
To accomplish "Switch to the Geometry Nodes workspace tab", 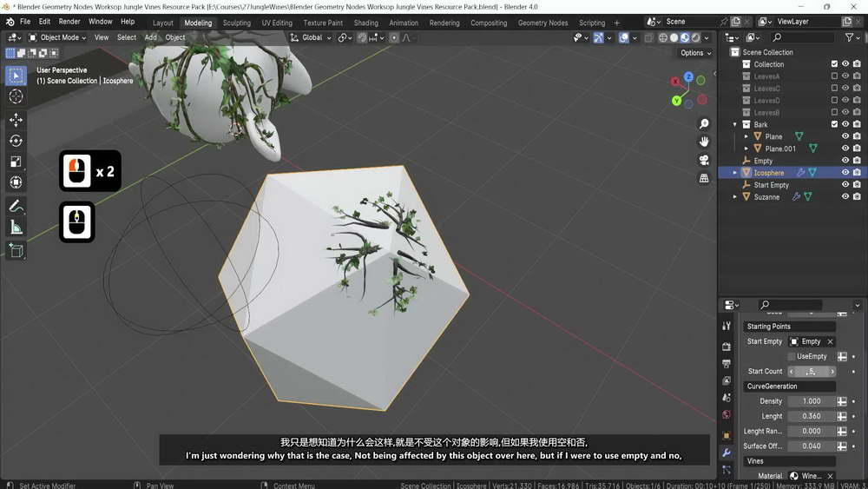I will point(542,23).
